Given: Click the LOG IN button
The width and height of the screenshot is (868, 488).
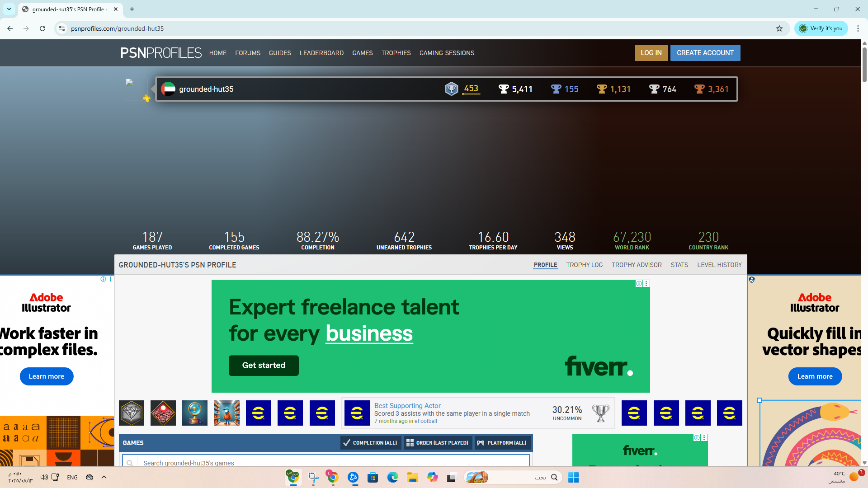Looking at the screenshot, I should coord(651,53).
